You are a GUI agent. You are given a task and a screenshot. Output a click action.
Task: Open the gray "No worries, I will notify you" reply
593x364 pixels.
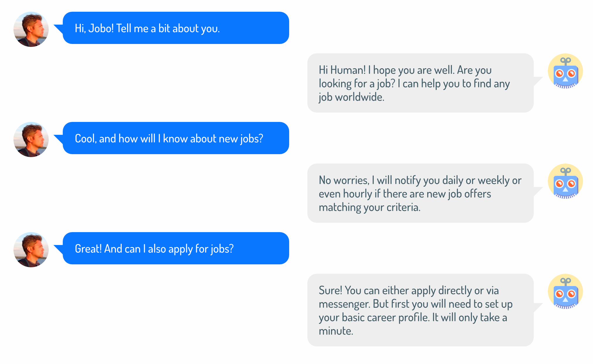coord(420,193)
